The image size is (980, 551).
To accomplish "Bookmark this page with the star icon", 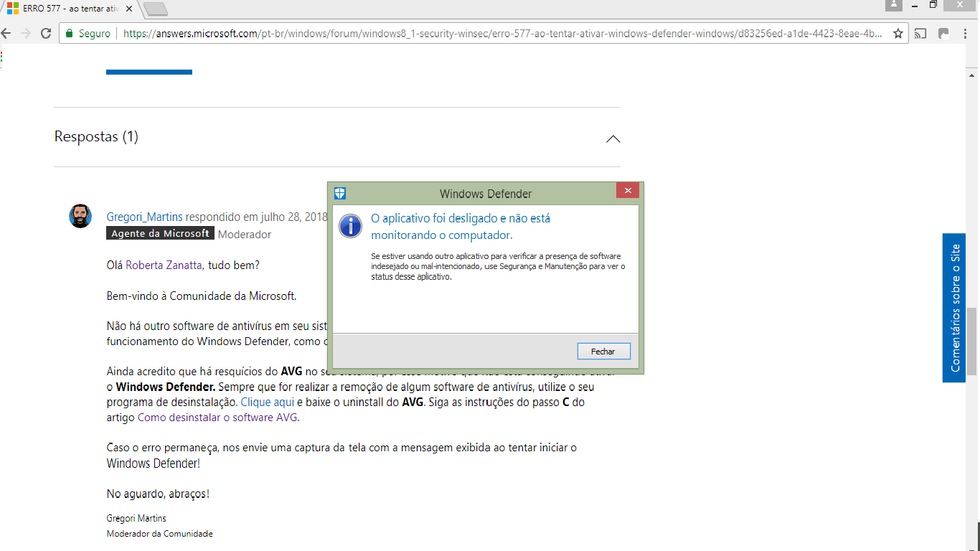I will (897, 34).
